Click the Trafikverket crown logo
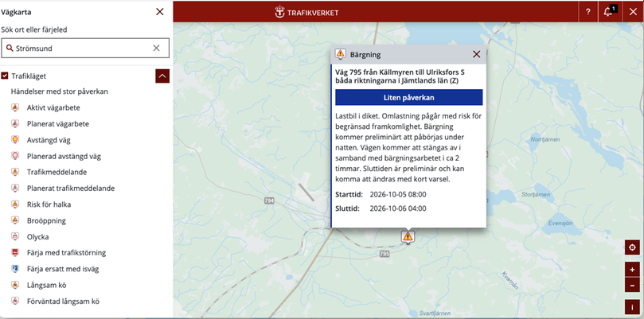Viewport: 644px width, 319px height. (279, 12)
